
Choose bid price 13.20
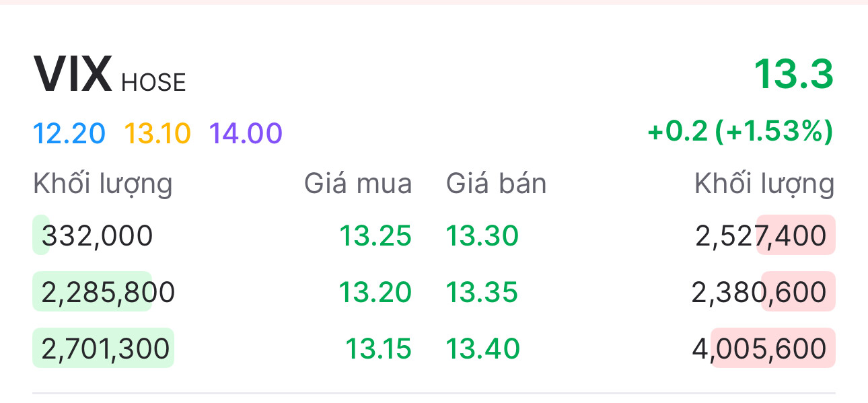tap(375, 293)
